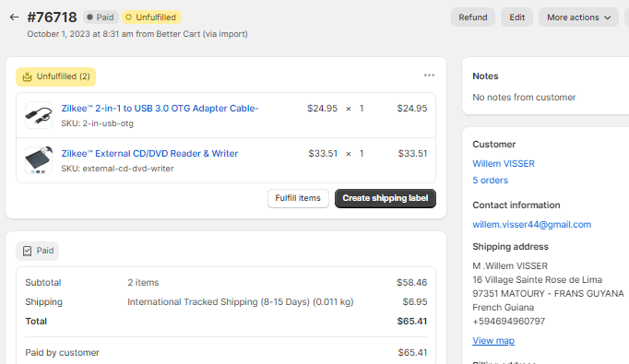Click the 97351 MATOURY - FRANS GUYANA line
The height and width of the screenshot is (364, 629).
pyautogui.click(x=548, y=294)
